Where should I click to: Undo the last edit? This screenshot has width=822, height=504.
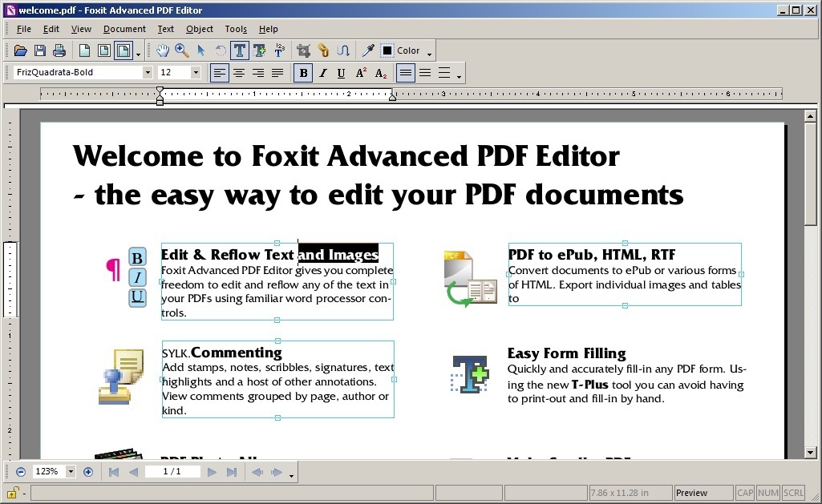tap(219, 50)
